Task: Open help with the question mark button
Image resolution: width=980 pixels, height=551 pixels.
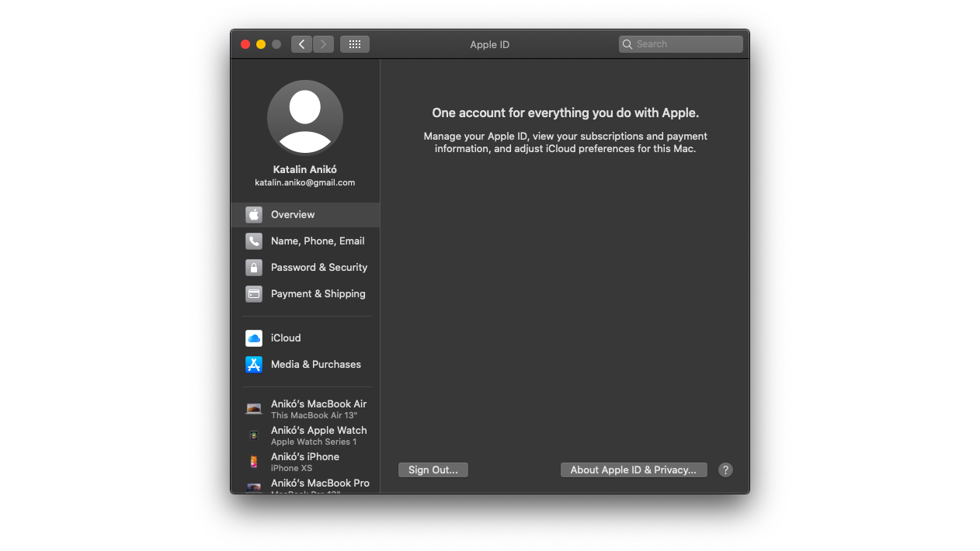Action: pyautogui.click(x=725, y=470)
